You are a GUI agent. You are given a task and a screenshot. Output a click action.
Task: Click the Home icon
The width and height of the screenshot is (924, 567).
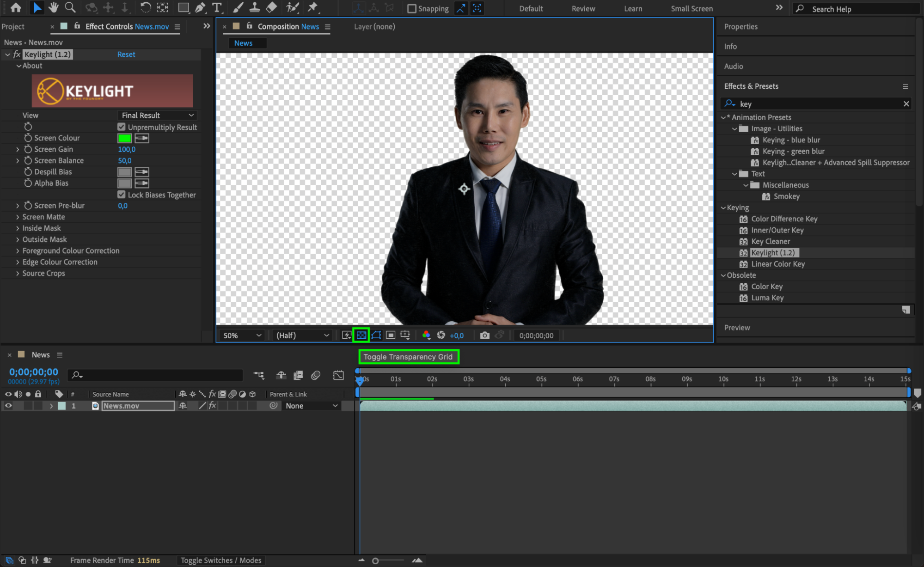pyautogui.click(x=16, y=7)
